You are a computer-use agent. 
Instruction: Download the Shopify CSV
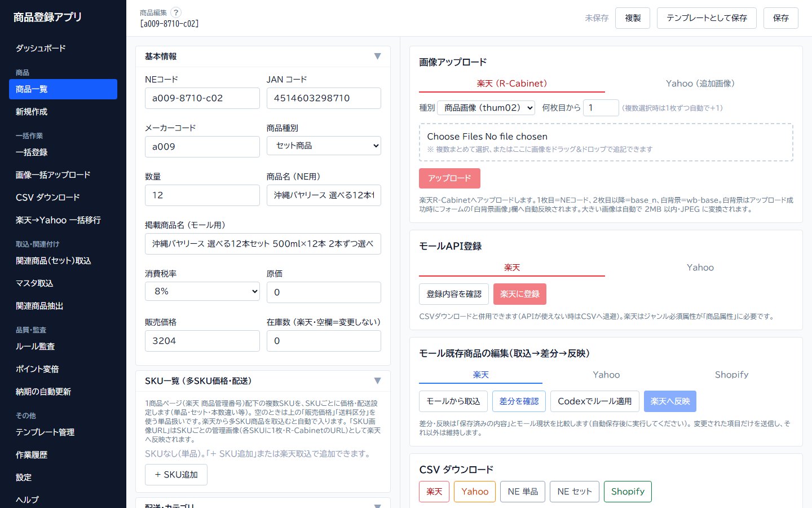[x=628, y=492]
